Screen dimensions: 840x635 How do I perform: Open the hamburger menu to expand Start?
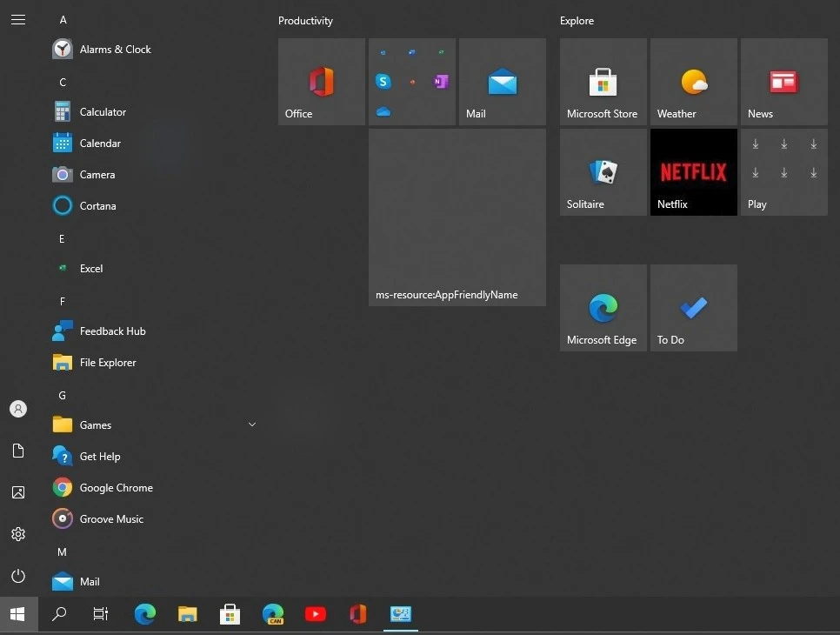(x=18, y=19)
